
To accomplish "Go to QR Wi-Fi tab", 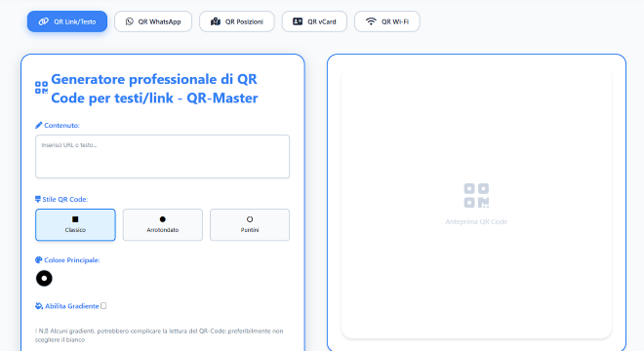I will pyautogui.click(x=387, y=21).
